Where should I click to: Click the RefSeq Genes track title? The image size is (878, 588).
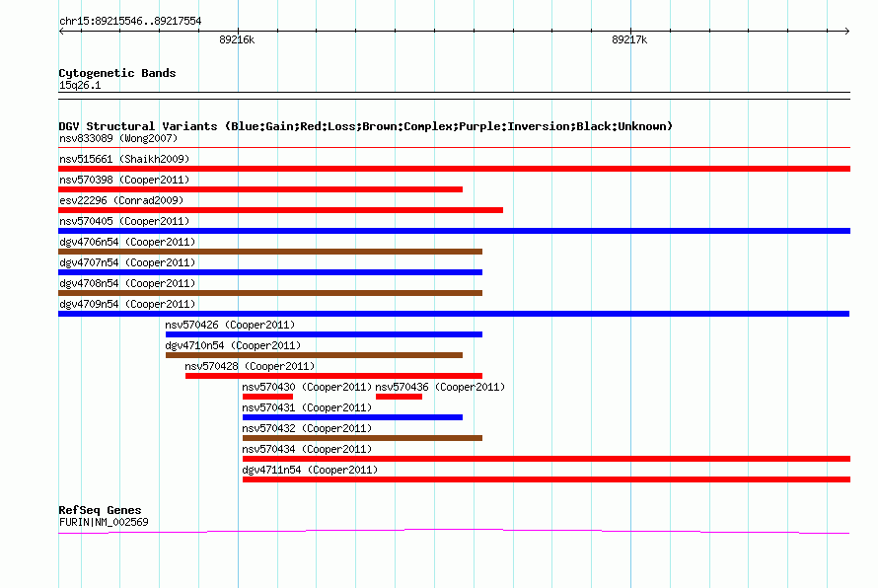[100, 510]
